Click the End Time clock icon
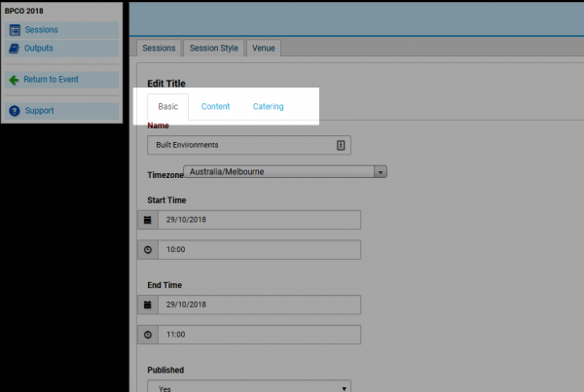This screenshot has width=584, height=392. (148, 335)
